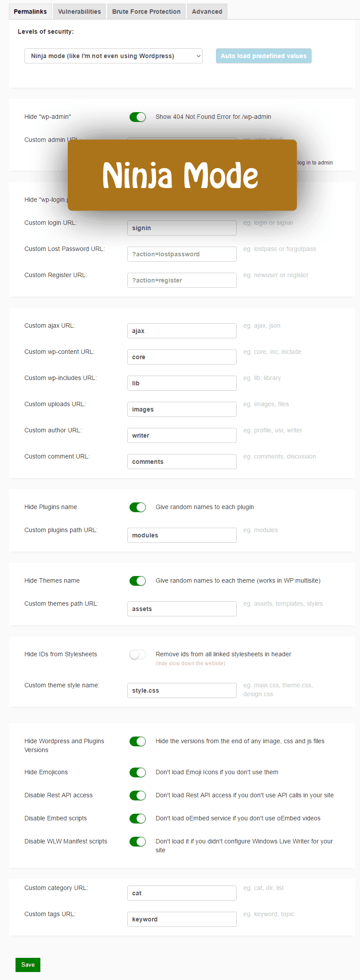Screen dimensions: 360x980
Task: Turn off Hide Emojicons switch
Action: [137, 772]
